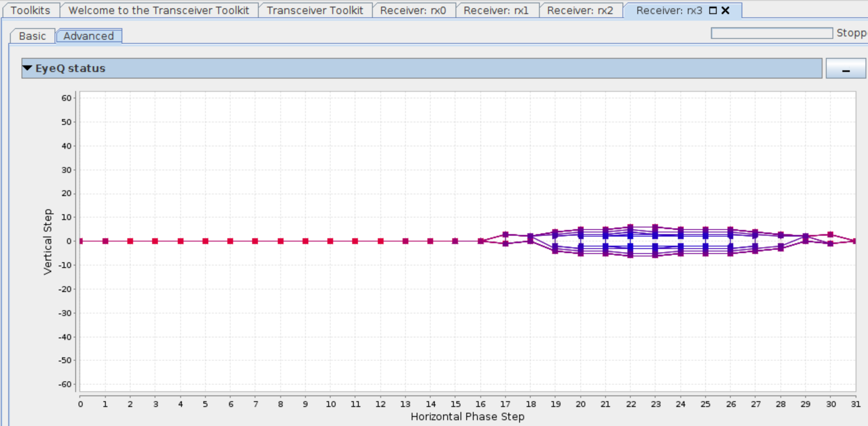This screenshot has height=426, width=868.
Task: Select the Transceiver Toolkit tab
Action: coord(315,11)
